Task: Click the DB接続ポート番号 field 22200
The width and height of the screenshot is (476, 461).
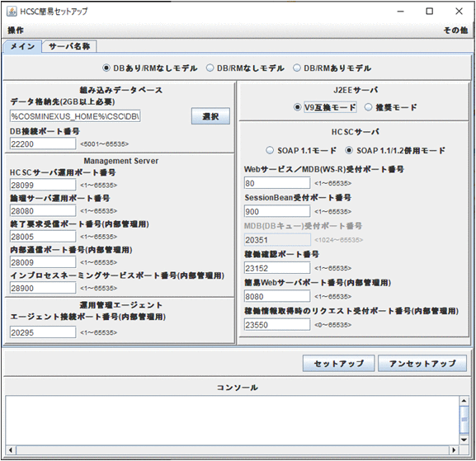Action: pos(43,143)
